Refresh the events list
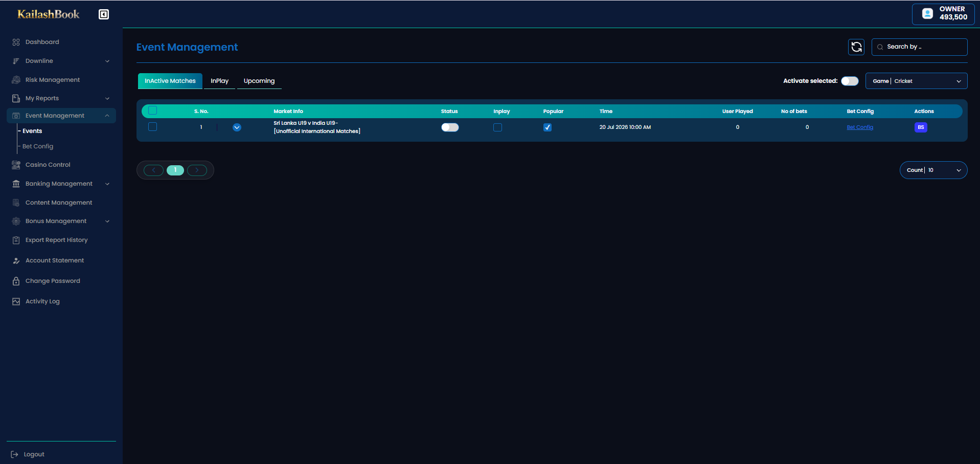This screenshot has height=464, width=980. pyautogui.click(x=856, y=47)
